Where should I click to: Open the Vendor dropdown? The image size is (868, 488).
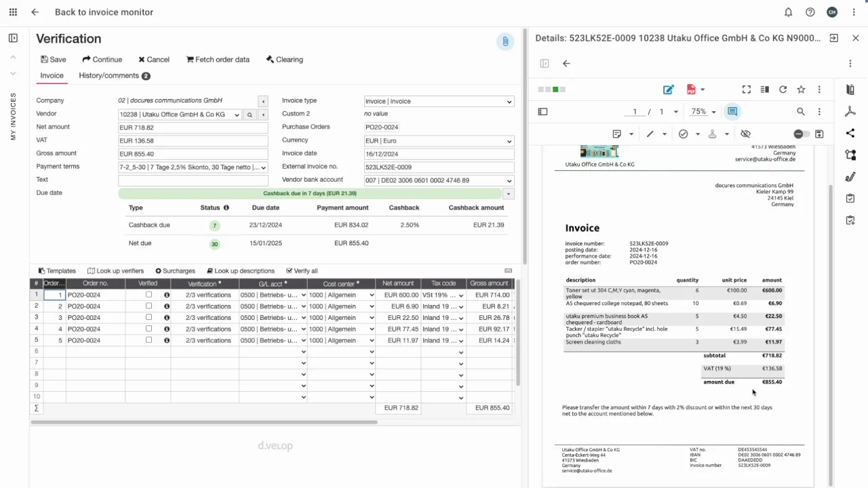(179, 115)
